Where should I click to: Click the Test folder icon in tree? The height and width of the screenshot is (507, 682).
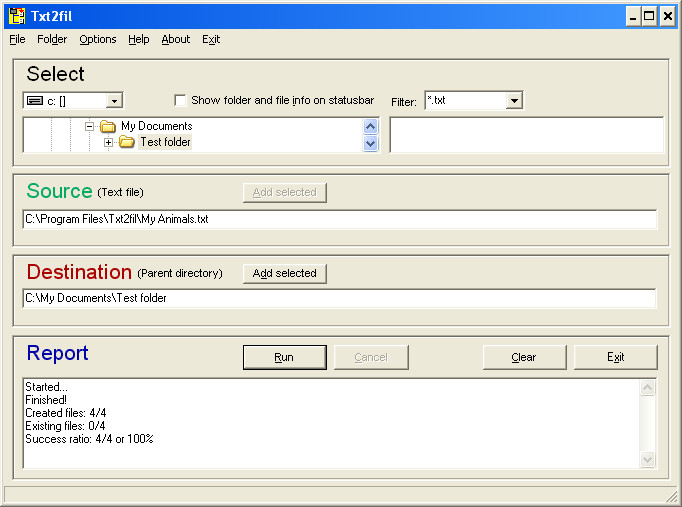[x=127, y=143]
